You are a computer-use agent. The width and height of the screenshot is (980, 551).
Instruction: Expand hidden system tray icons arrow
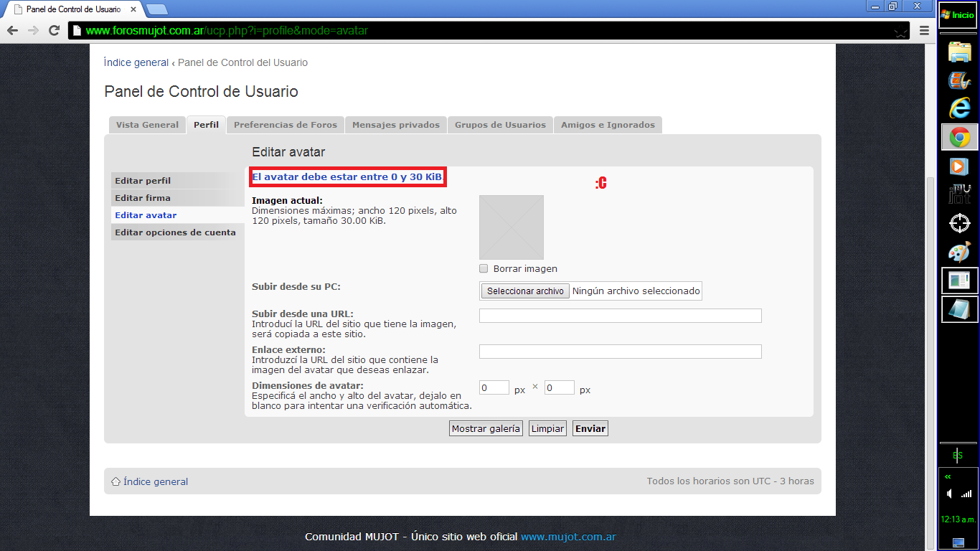click(x=948, y=476)
